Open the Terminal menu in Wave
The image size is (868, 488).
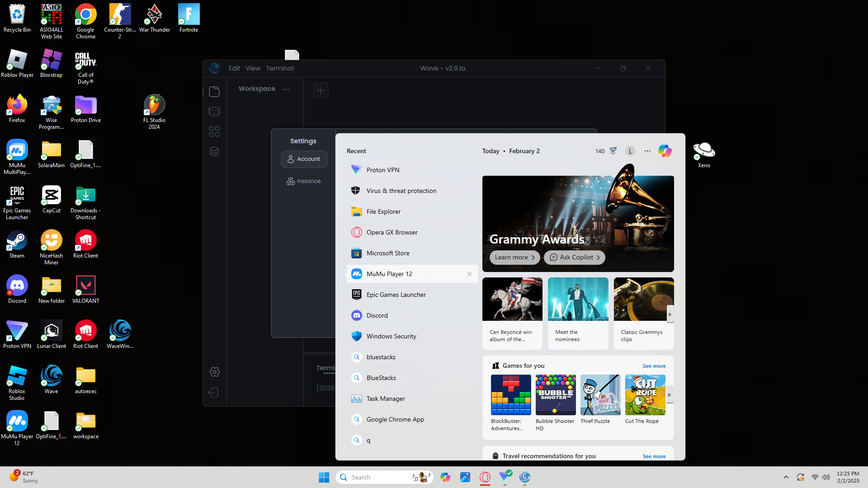point(279,68)
